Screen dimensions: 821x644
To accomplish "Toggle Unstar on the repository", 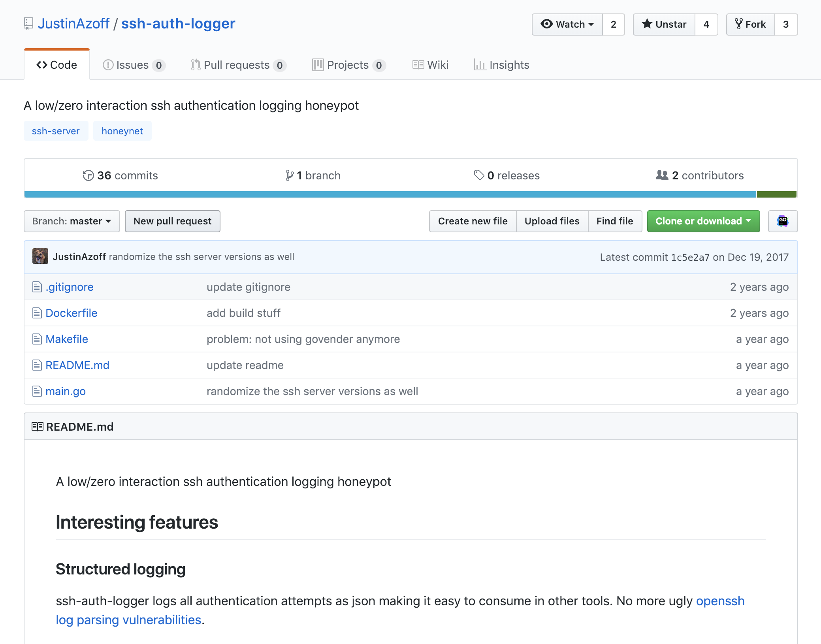I will tap(664, 24).
